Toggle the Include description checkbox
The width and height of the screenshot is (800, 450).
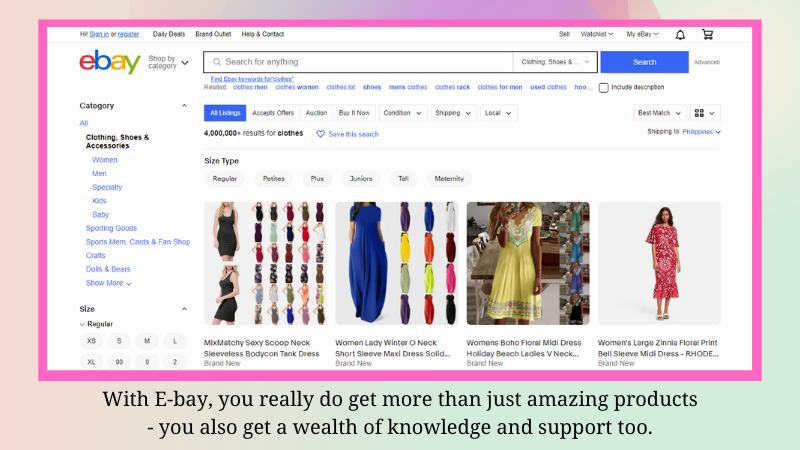click(603, 88)
